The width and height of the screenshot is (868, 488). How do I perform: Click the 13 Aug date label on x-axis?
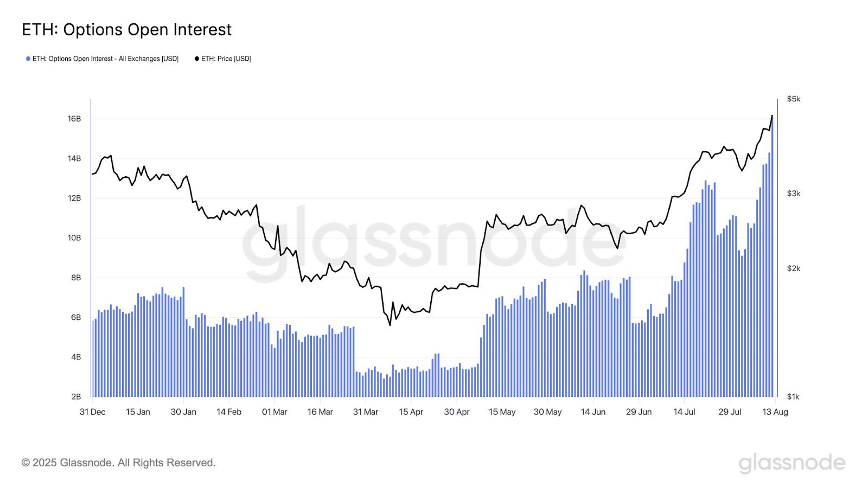click(775, 412)
